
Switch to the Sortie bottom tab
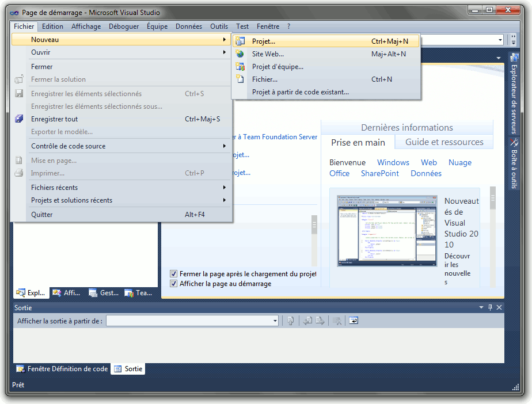point(128,369)
